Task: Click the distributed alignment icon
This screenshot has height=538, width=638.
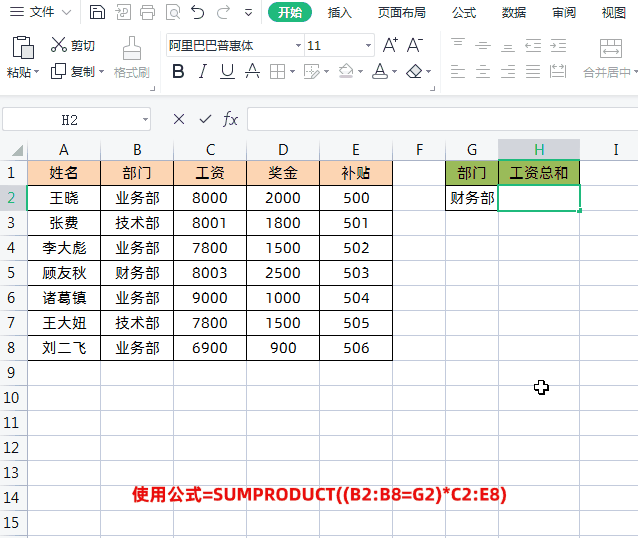Action: [558, 72]
